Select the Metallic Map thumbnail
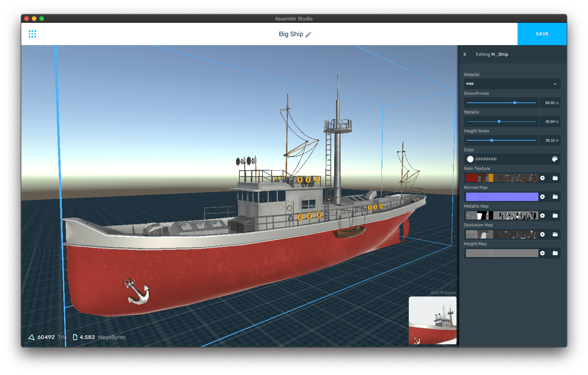 (502, 215)
